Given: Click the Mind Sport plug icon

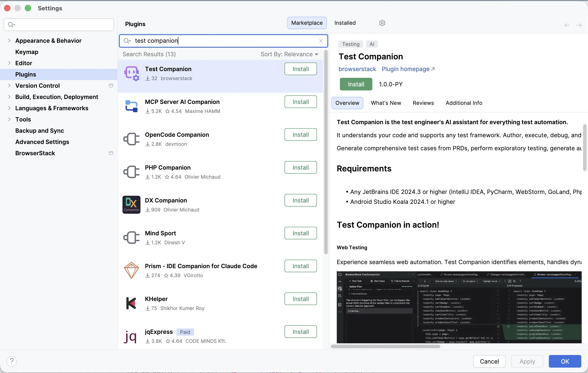Looking at the screenshot, I should 131,238.
